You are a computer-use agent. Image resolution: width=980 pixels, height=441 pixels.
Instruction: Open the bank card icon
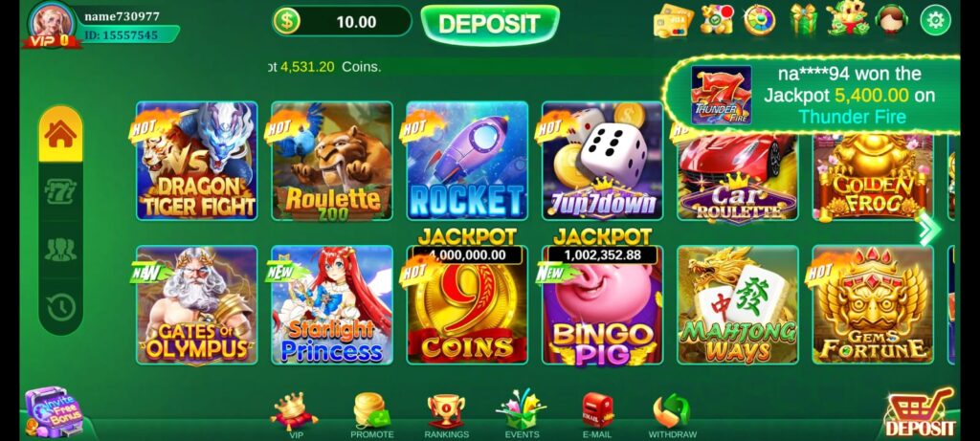coord(673,21)
